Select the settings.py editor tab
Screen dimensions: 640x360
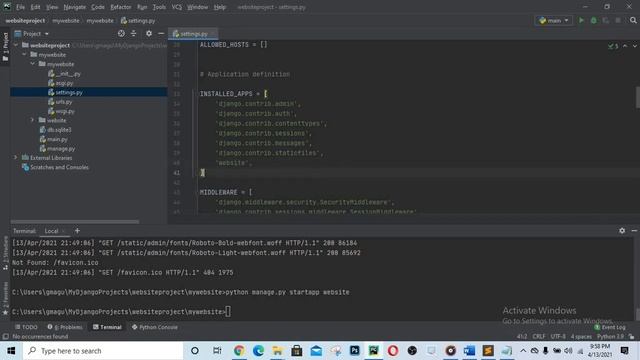pos(193,34)
